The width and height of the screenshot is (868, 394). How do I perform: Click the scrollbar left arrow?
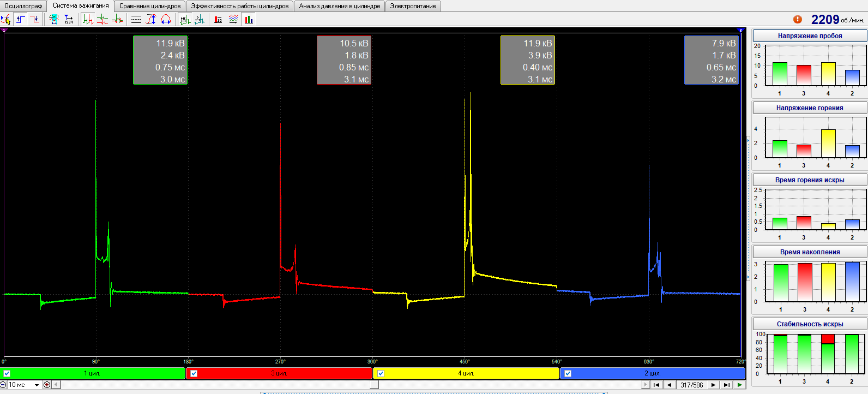[x=56, y=385]
